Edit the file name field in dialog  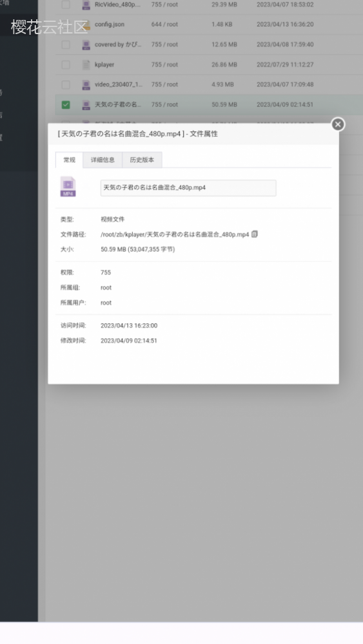point(188,187)
